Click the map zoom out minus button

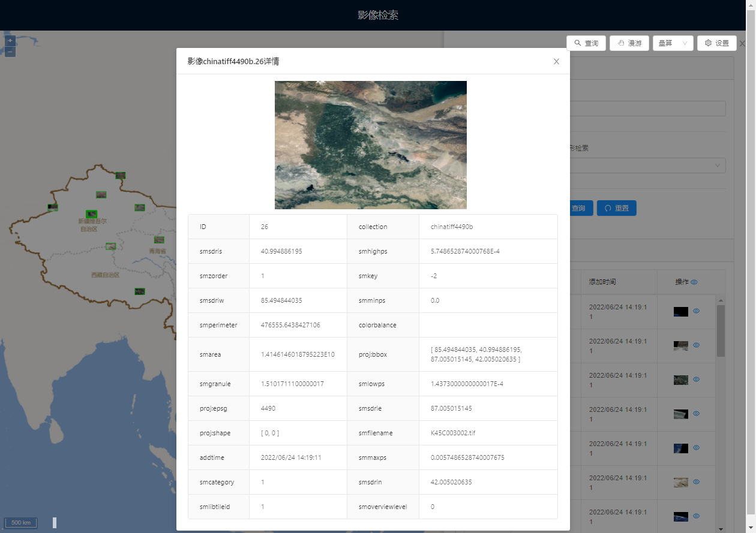coord(10,52)
